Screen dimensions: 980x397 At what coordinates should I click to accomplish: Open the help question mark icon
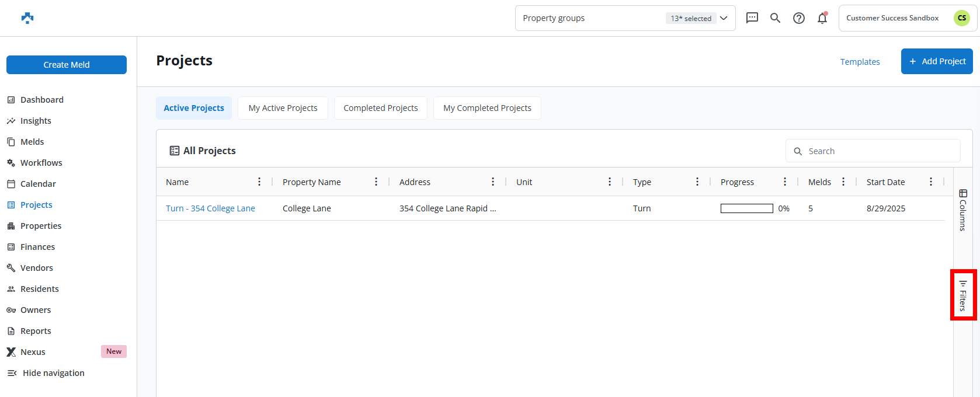[798, 18]
